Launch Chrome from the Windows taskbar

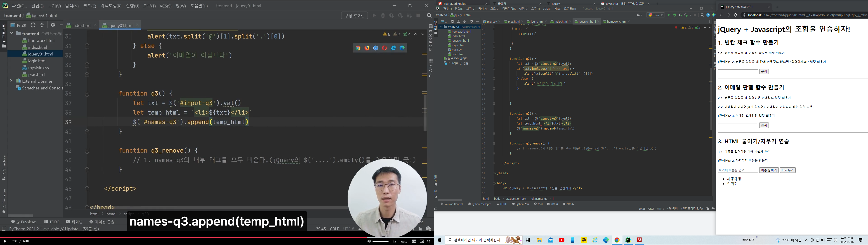tap(617, 240)
